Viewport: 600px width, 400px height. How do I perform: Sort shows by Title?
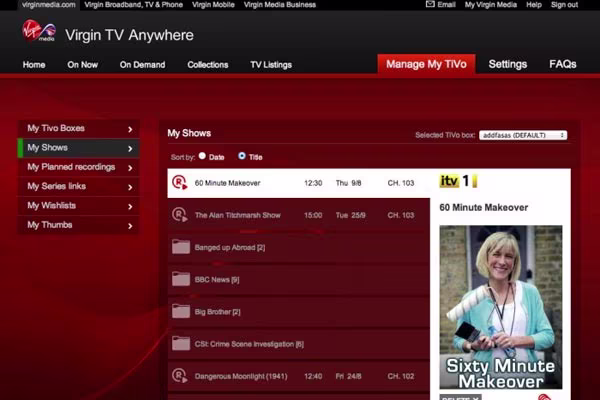click(x=242, y=156)
